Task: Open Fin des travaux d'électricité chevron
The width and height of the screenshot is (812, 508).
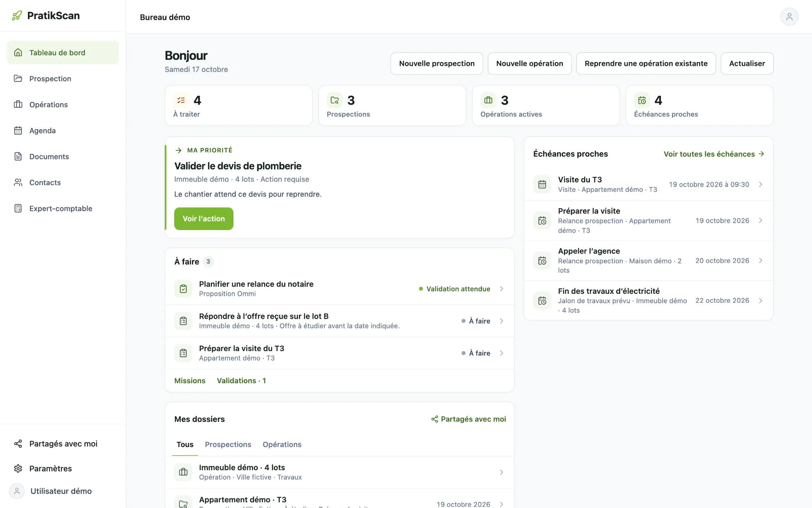Action: [760, 301]
